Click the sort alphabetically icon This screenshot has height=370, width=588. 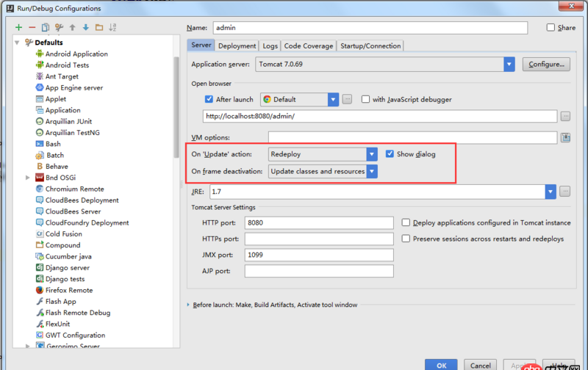pyautogui.click(x=112, y=28)
